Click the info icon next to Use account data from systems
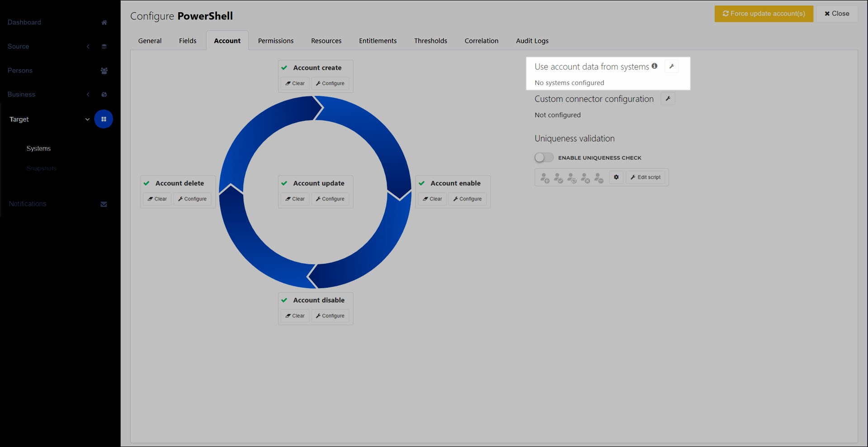Viewport: 868px width, 447px height. (x=654, y=66)
